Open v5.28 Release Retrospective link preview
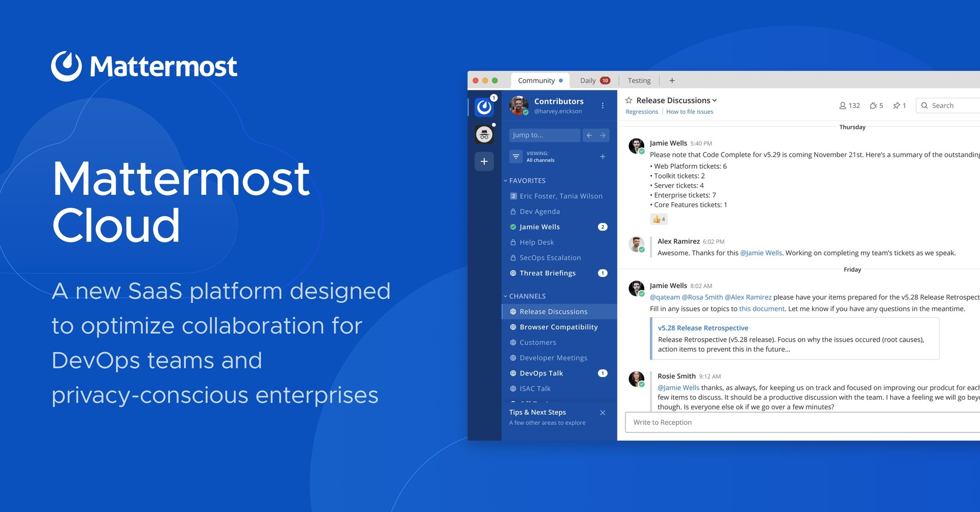The image size is (980, 512). (x=703, y=328)
